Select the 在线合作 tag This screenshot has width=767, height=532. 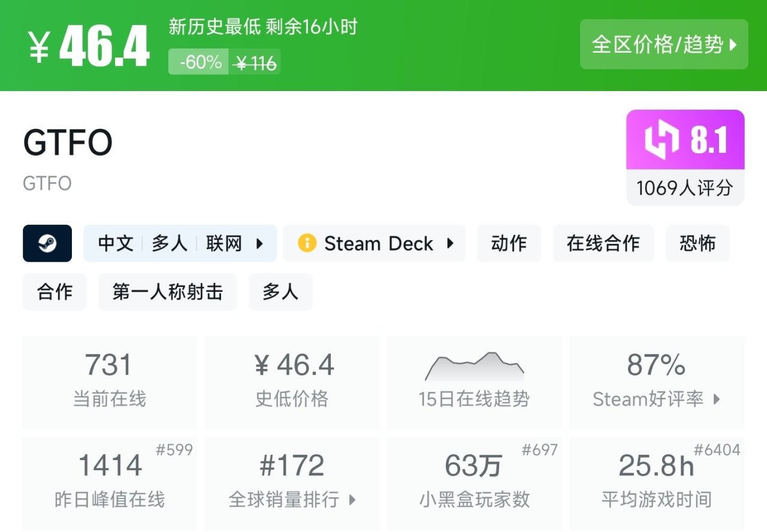[603, 243]
